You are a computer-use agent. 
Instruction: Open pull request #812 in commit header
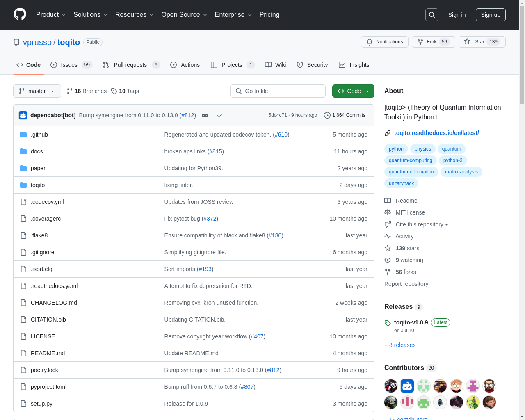(187, 115)
